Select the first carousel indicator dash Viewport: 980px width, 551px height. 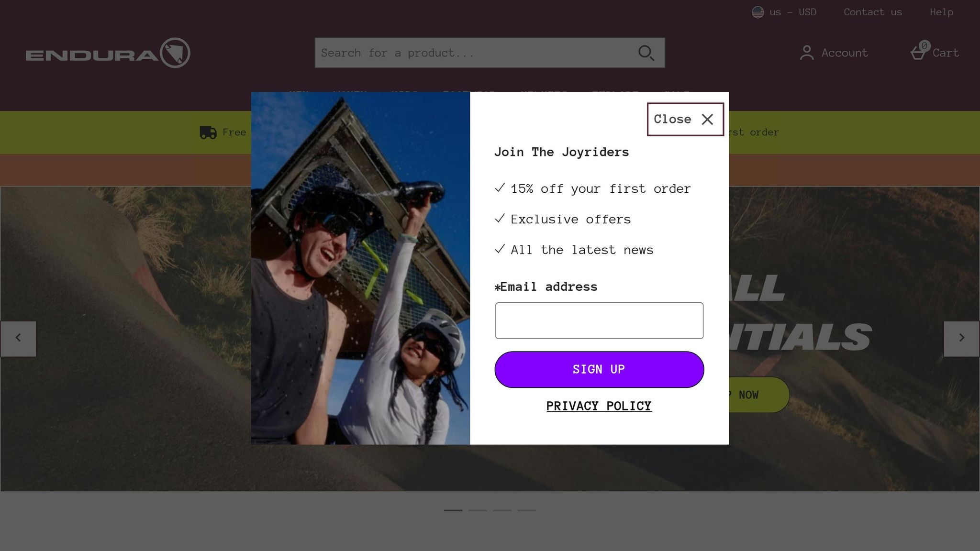(x=453, y=510)
